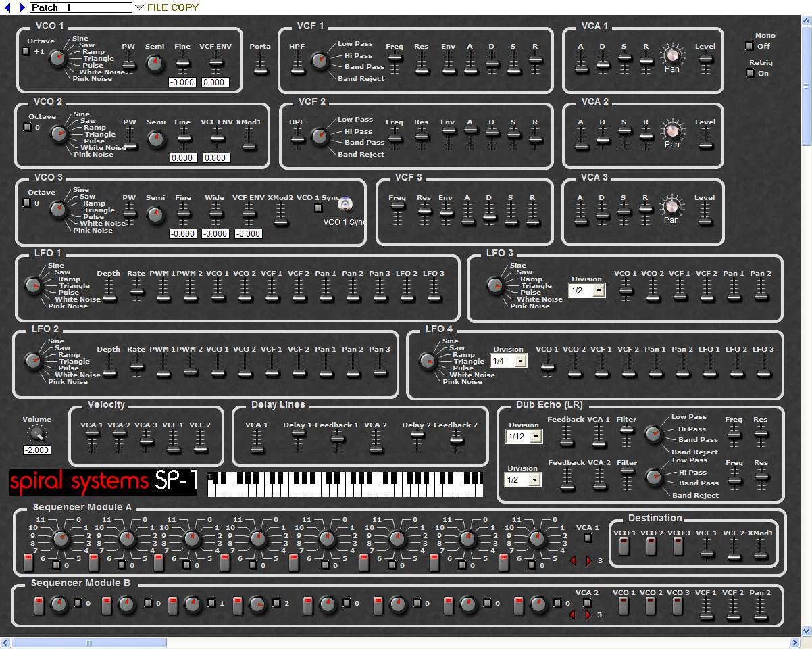
Task: Open the patch list dropdown triangle
Action: pos(139,7)
